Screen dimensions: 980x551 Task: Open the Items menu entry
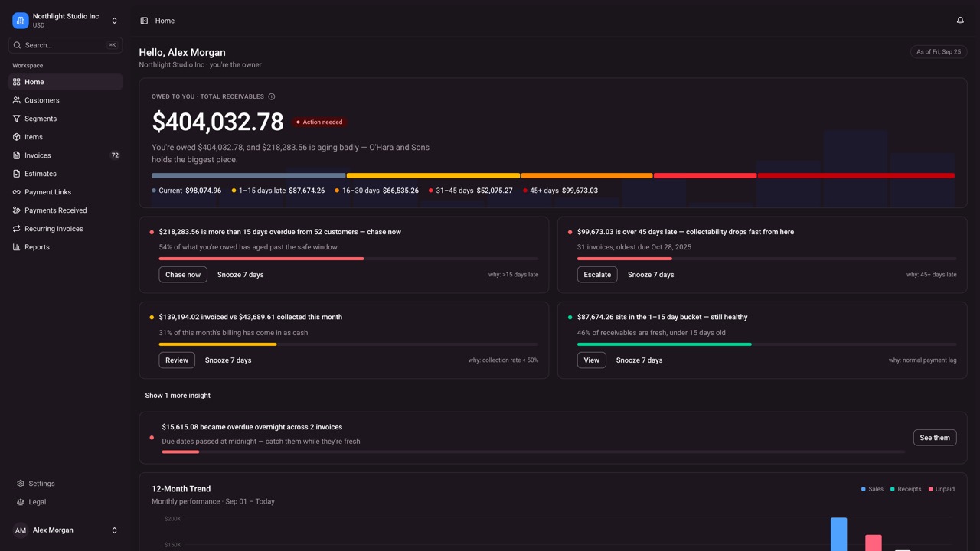coord(65,137)
